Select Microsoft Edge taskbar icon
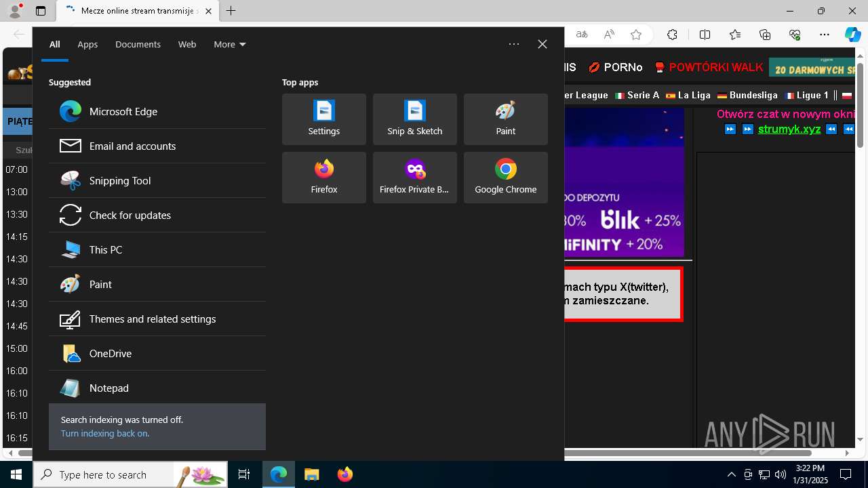The width and height of the screenshot is (868, 488). coord(279,474)
